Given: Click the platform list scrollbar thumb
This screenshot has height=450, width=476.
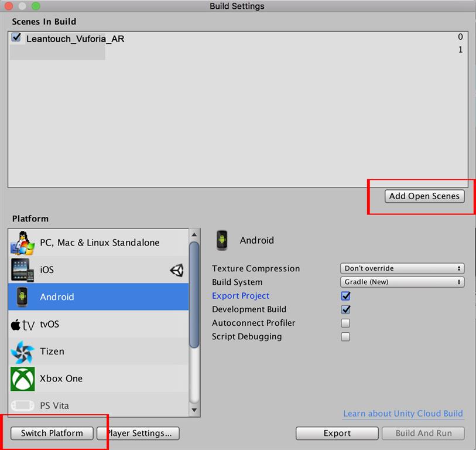Looking at the screenshot, I should [194, 295].
